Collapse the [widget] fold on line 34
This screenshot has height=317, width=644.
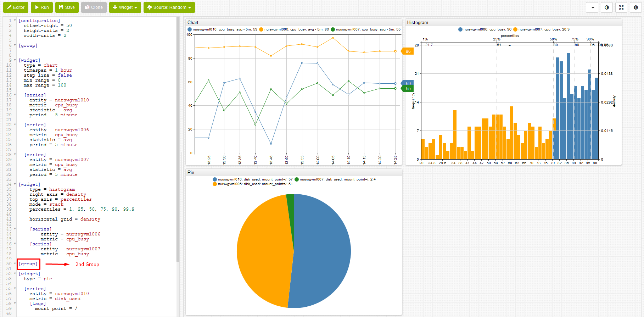(x=15, y=184)
